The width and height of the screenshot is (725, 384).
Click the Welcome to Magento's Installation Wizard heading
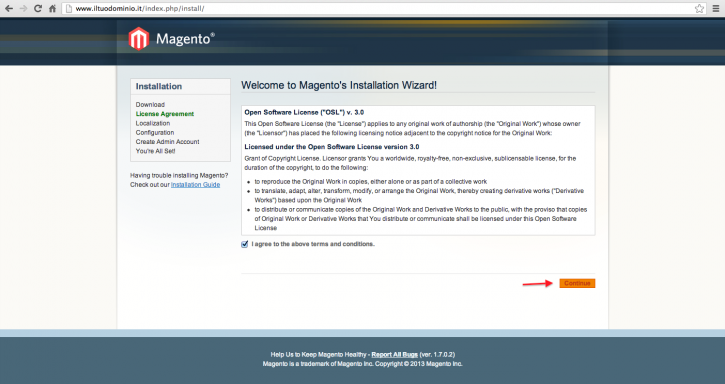pos(339,85)
